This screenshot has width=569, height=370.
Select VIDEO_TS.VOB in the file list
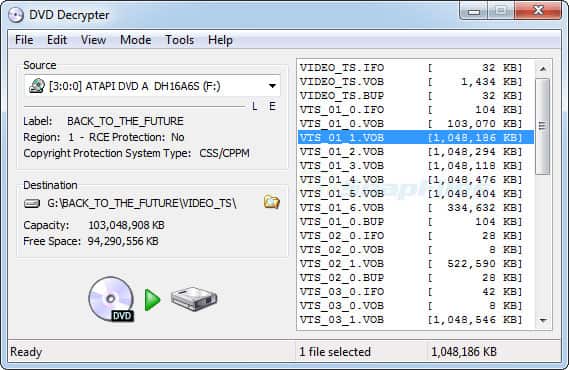(x=416, y=82)
